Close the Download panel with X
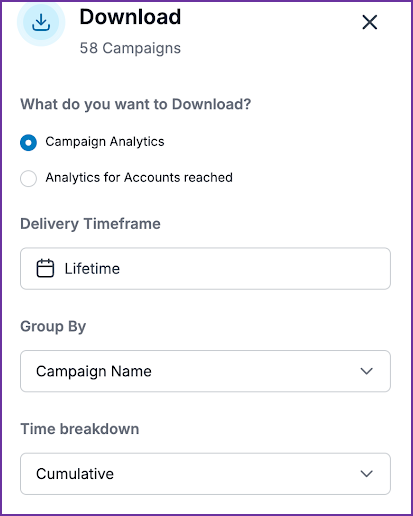 coord(370,22)
